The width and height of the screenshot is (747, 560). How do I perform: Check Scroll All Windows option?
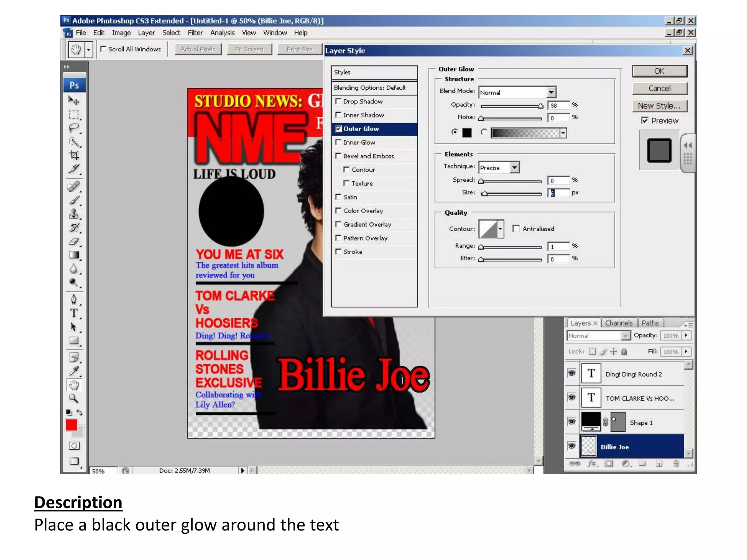tap(103, 49)
